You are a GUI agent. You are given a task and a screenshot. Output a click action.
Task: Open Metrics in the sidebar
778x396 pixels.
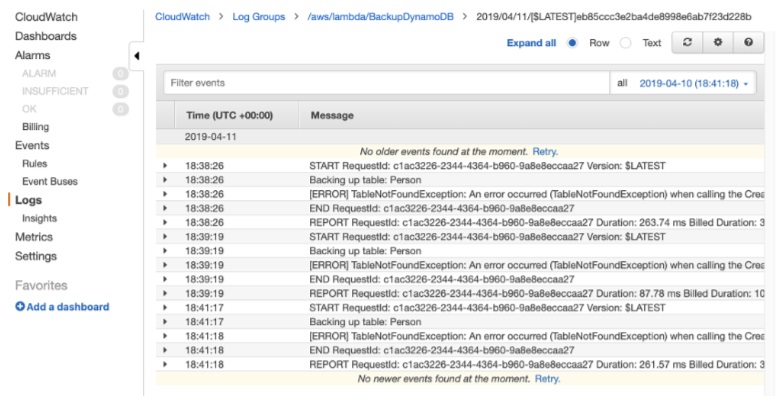[x=34, y=237]
